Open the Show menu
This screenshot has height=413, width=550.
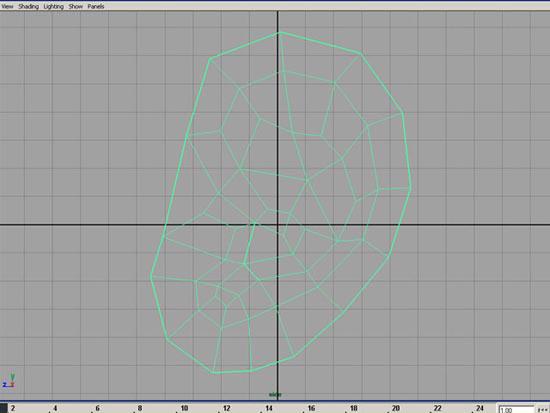[75, 6]
